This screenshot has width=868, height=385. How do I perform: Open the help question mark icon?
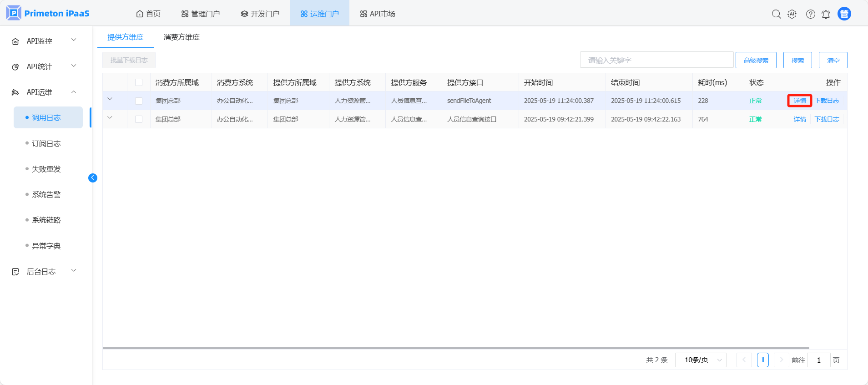point(810,14)
